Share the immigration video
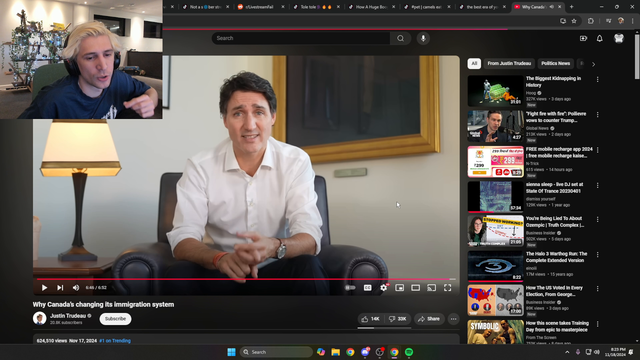Viewport: 640px width, 360px height. [x=429, y=319]
